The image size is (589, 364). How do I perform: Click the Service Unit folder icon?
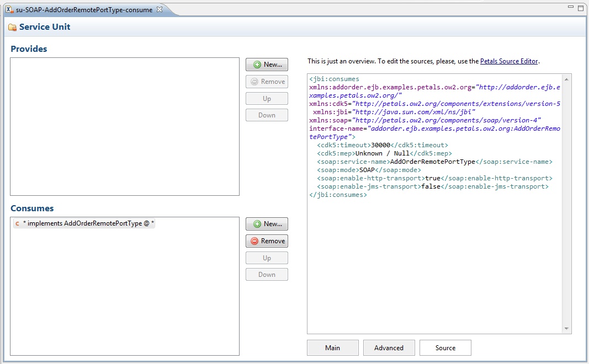(12, 27)
